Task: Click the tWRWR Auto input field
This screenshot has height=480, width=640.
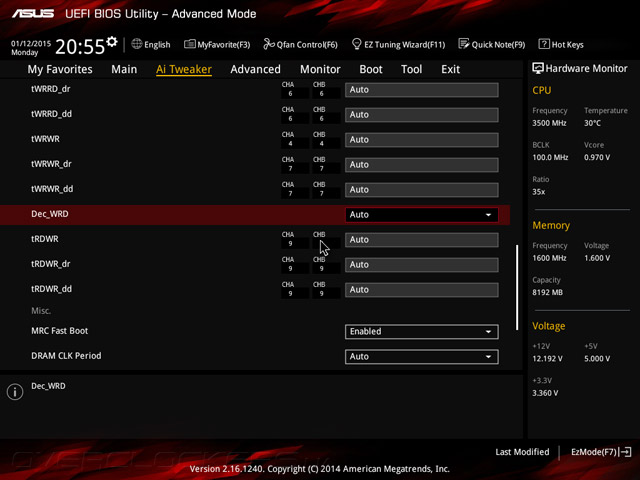Action: pos(422,140)
